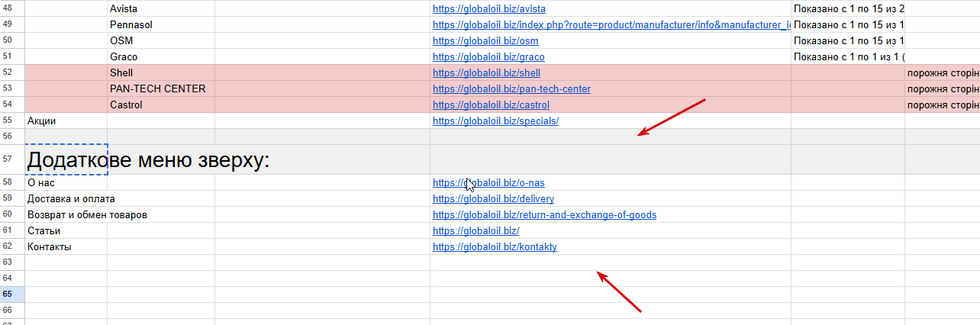Select the порожня сторінка cell in Castrol row
Image resolution: width=980 pixels, height=325 pixels.
[943, 105]
